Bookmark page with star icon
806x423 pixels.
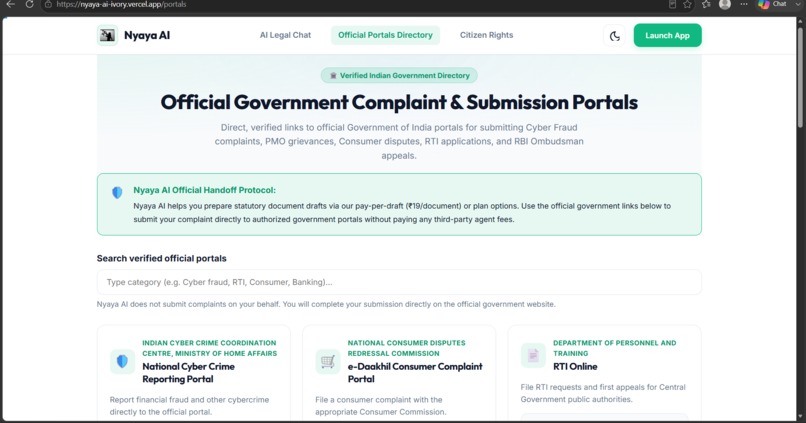tap(687, 4)
